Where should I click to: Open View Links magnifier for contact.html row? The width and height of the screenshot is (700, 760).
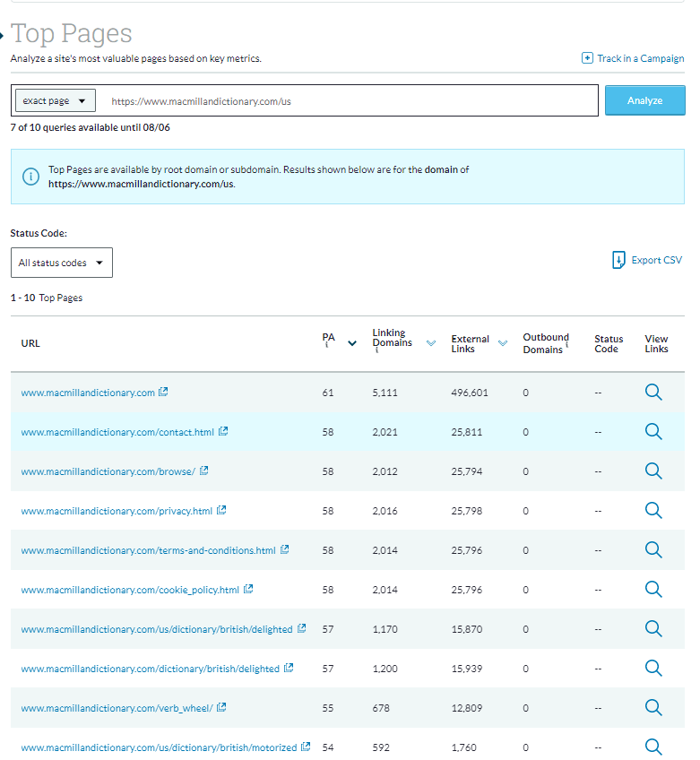pos(653,431)
